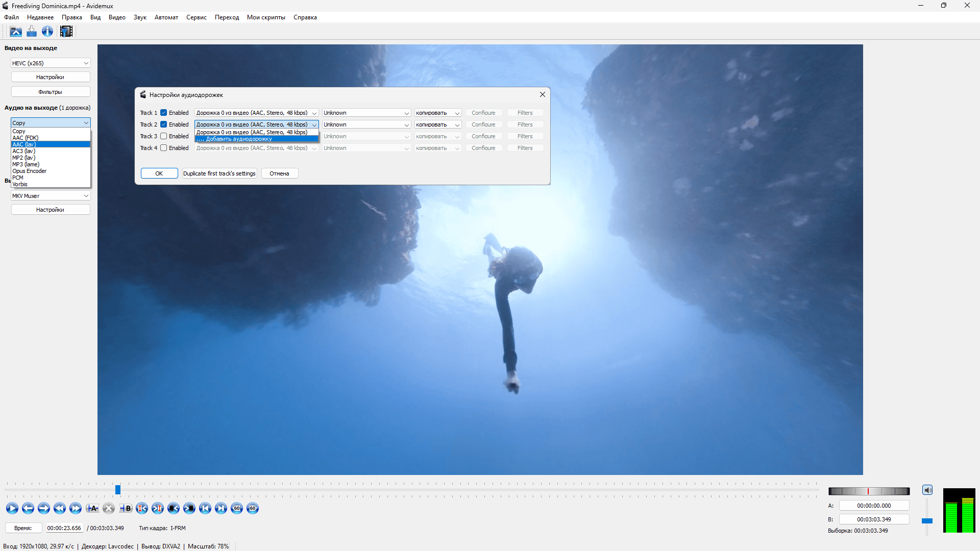Go to the last frame
The height and width of the screenshot is (551, 980).
tap(221, 508)
